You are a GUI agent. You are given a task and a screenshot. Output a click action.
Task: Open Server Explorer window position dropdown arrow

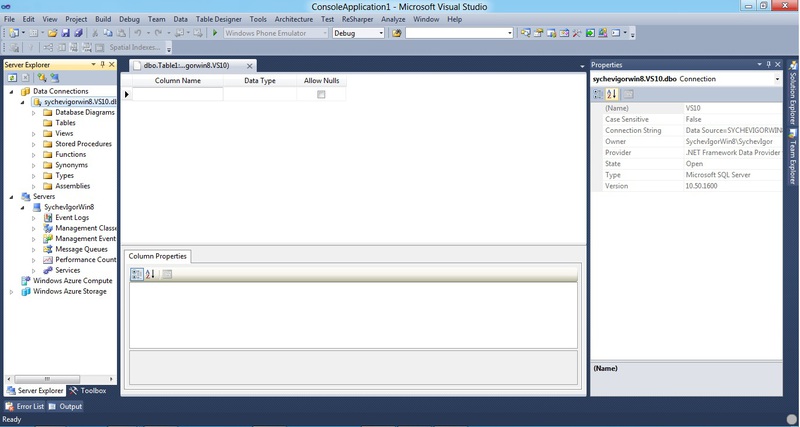[93, 64]
